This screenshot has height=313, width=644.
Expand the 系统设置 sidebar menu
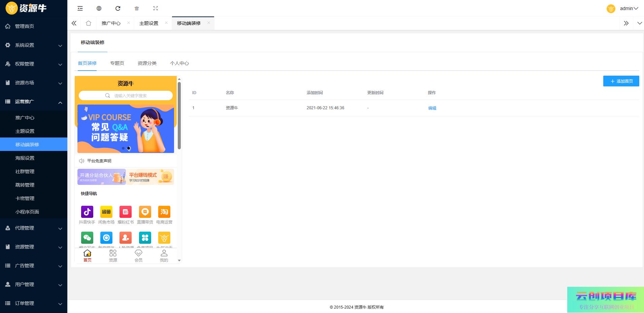[x=34, y=45]
